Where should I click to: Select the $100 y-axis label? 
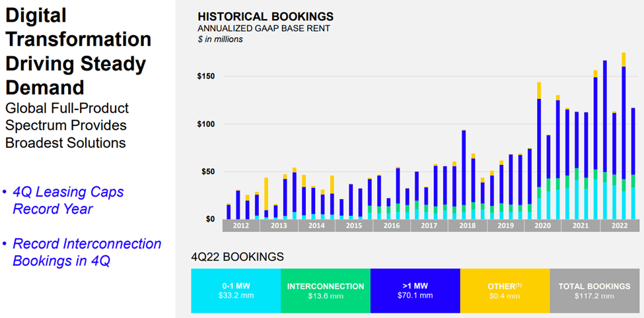(206, 124)
